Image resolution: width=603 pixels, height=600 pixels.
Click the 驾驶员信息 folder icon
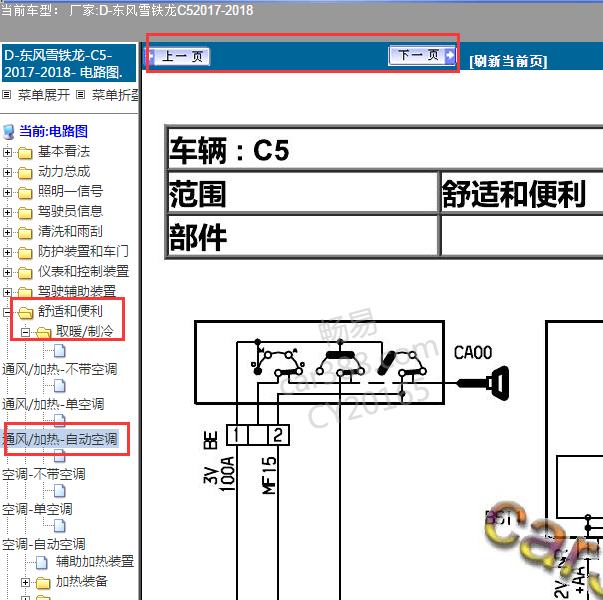[25, 213]
